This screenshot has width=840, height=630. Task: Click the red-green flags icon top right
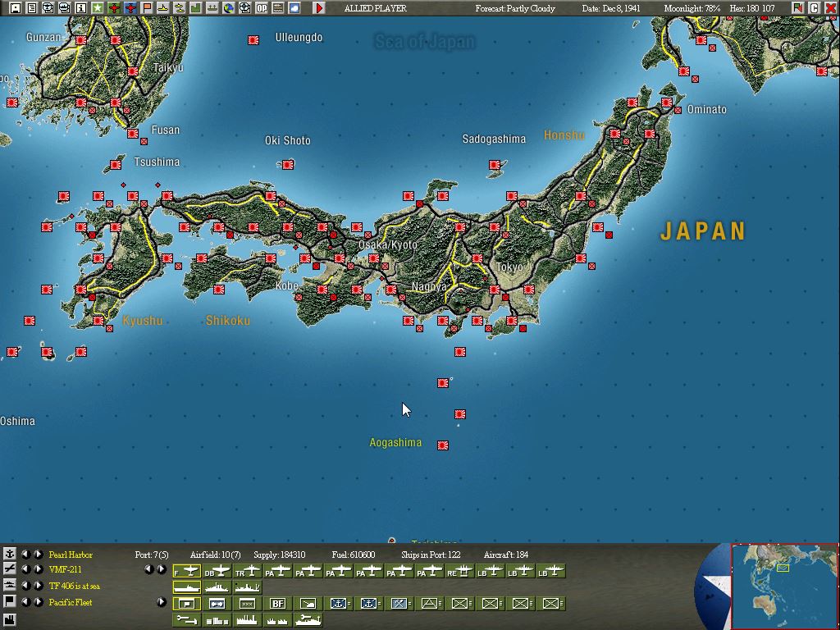click(x=798, y=8)
